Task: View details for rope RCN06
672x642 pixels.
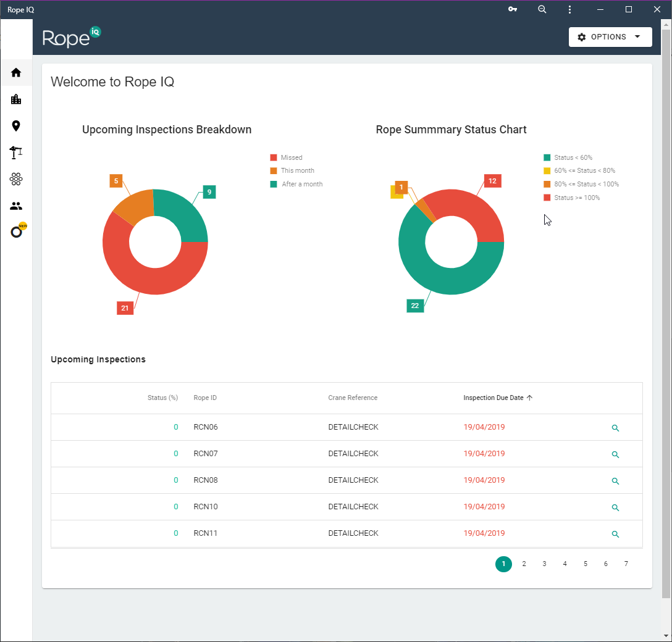Action: 615,428
